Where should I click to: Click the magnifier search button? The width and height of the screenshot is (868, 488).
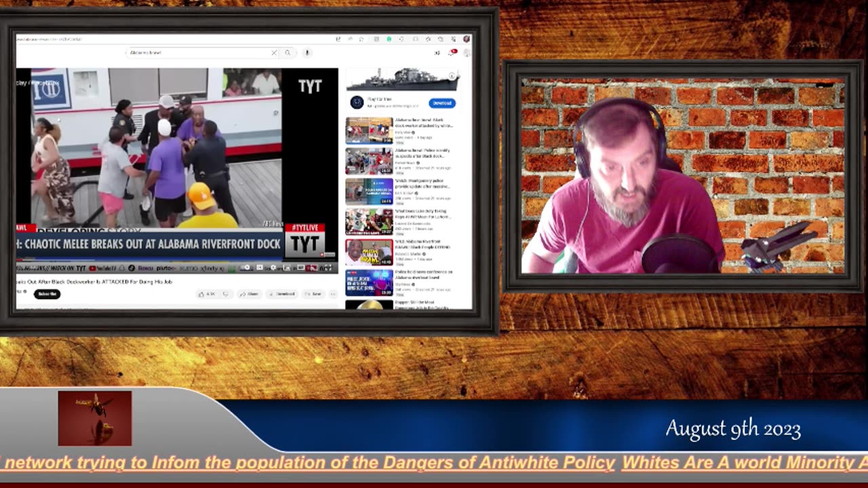[288, 52]
